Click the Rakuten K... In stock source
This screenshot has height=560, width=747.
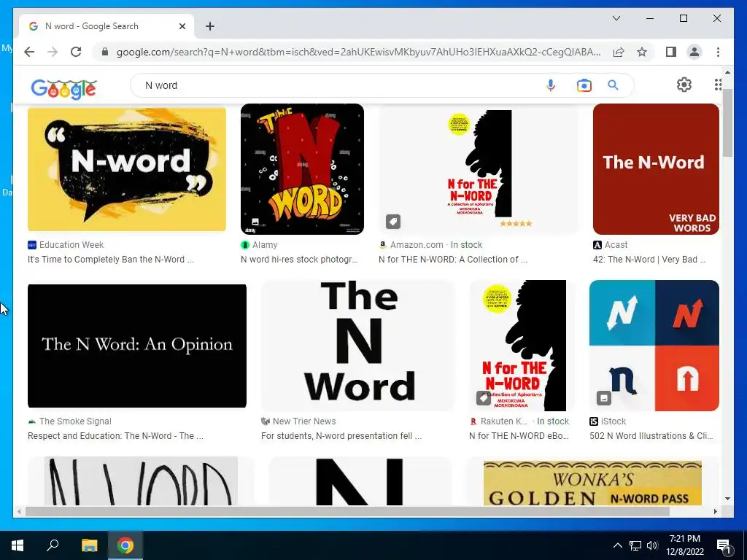[x=519, y=421]
